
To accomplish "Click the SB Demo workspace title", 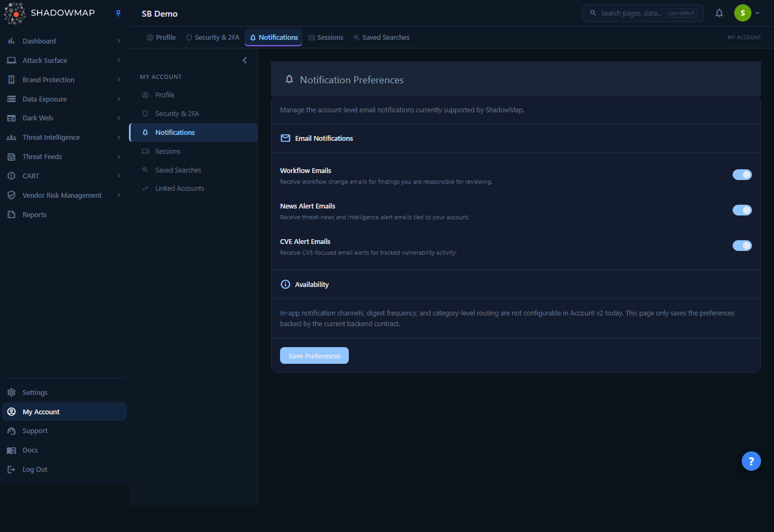I will click(160, 14).
